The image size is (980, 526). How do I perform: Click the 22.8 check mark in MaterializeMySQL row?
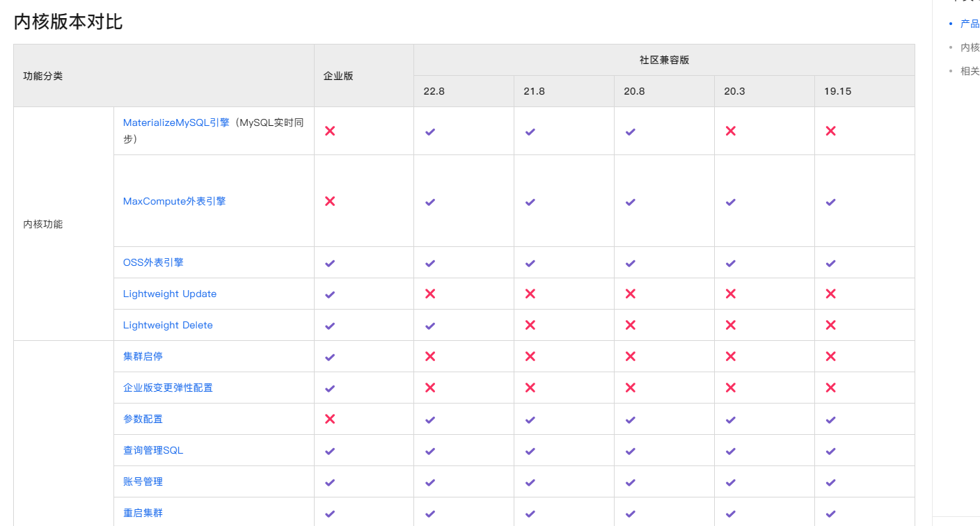point(430,131)
